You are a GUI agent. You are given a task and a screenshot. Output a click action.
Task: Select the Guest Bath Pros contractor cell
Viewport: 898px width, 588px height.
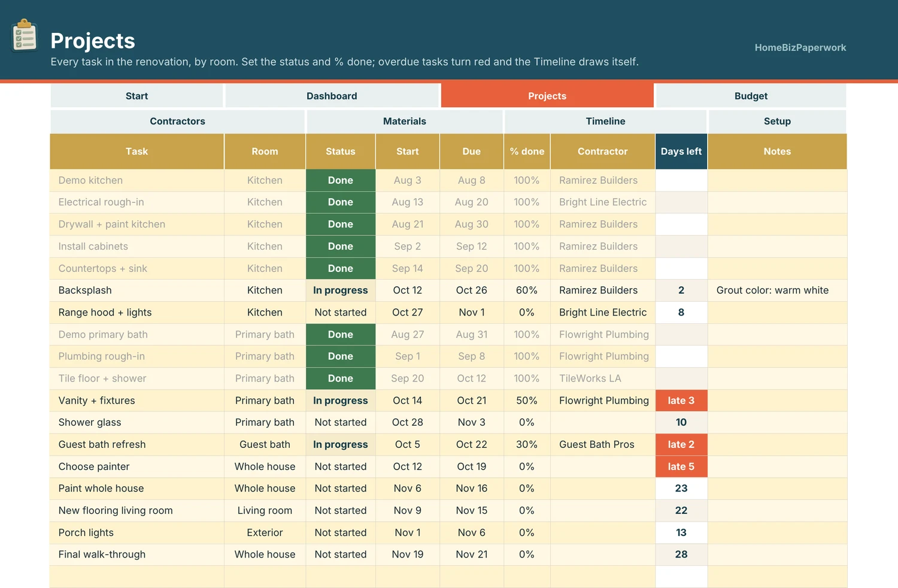[603, 444]
